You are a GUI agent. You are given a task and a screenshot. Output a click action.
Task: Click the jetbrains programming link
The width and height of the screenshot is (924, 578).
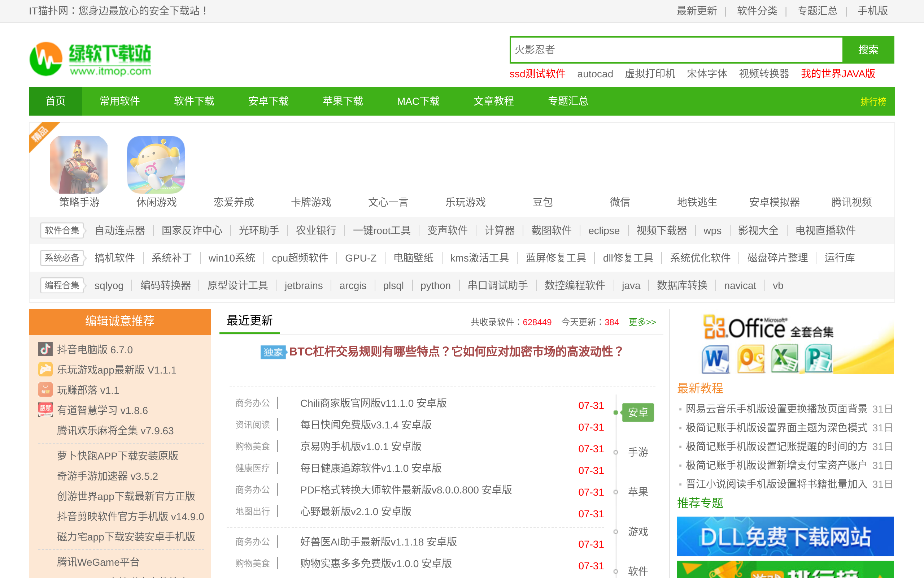point(304,286)
